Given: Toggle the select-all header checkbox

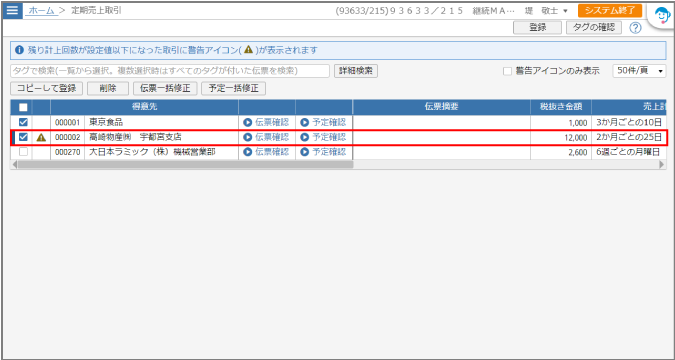Looking at the screenshot, I should coord(23,107).
